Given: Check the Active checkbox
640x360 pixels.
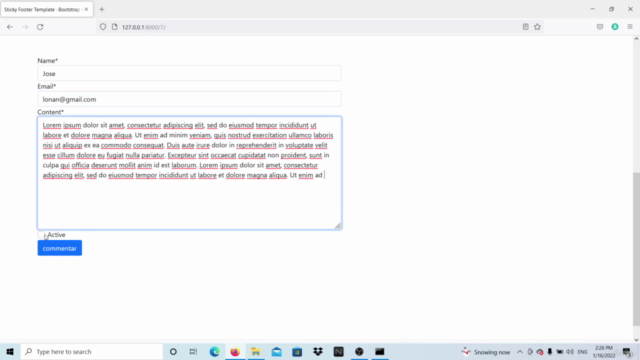Looking at the screenshot, I should (x=41, y=235).
